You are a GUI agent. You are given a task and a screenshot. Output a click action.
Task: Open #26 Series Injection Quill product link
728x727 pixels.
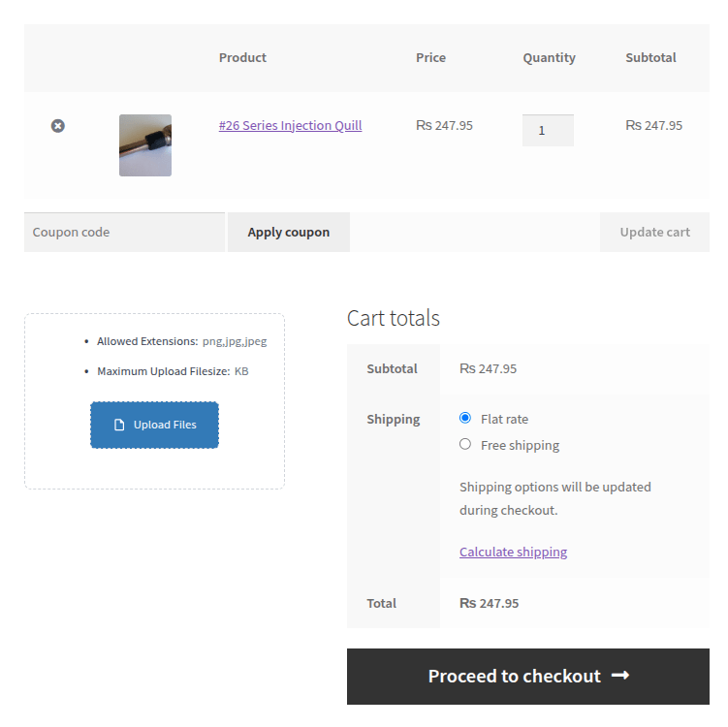(x=290, y=125)
